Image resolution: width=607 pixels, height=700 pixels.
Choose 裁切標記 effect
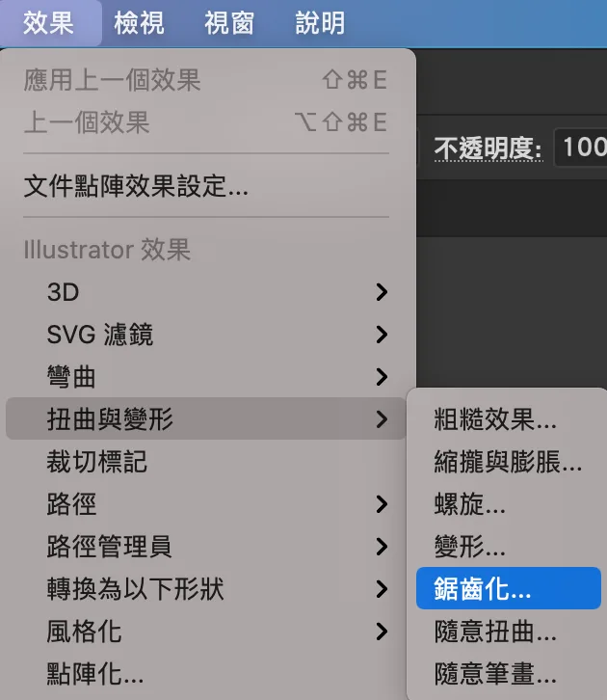coord(205,462)
